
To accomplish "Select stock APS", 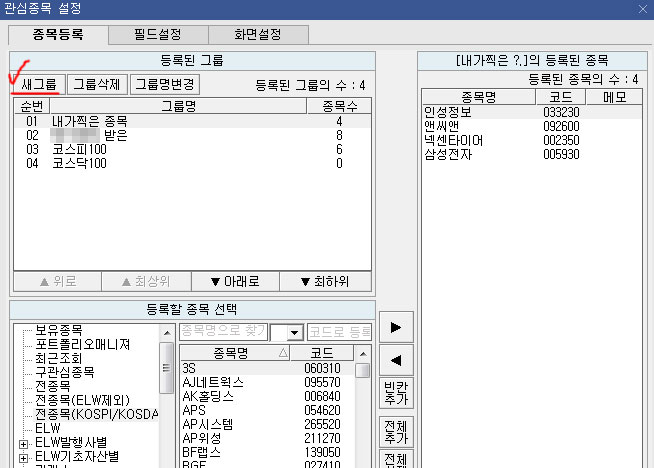I will point(267,410).
